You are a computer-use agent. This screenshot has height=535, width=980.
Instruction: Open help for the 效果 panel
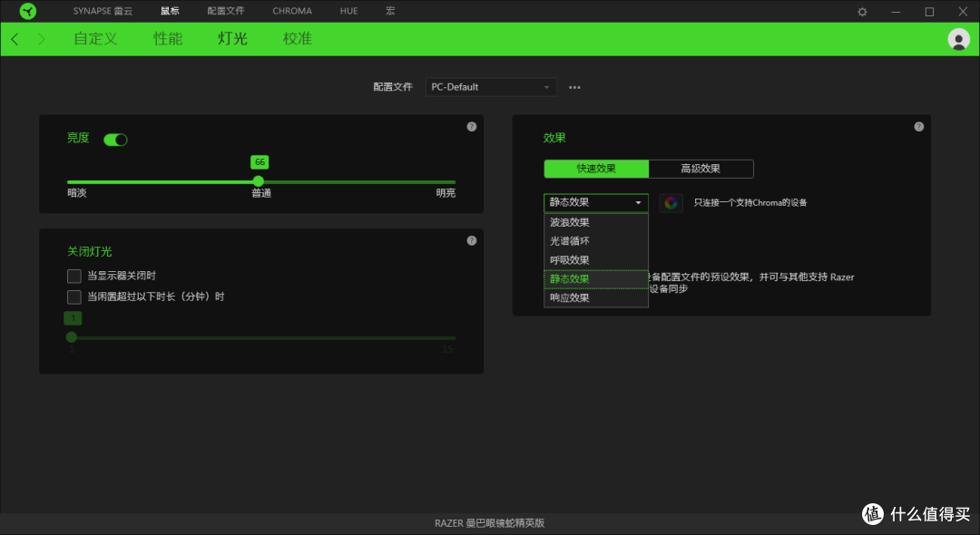tap(918, 127)
